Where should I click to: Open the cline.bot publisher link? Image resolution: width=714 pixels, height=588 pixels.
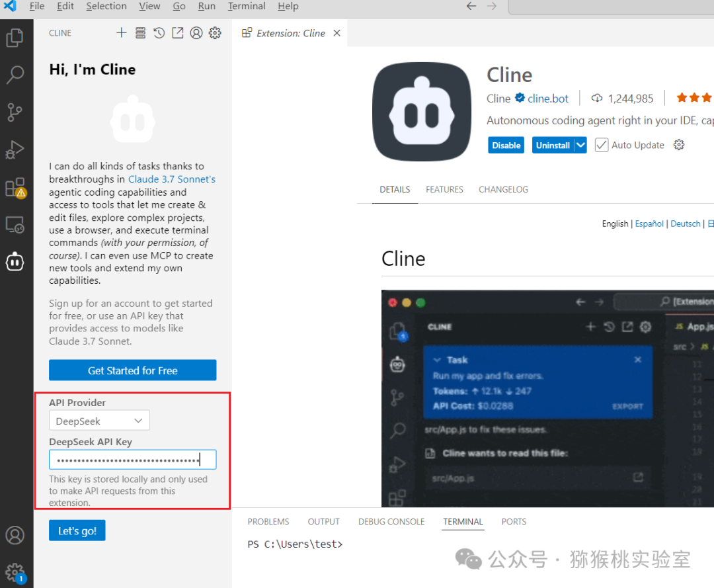[x=548, y=99]
